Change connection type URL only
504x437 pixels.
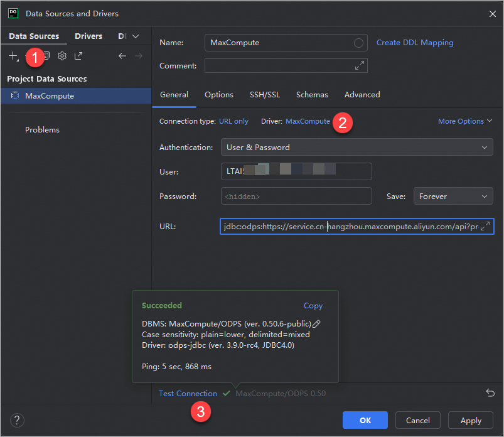pos(233,121)
